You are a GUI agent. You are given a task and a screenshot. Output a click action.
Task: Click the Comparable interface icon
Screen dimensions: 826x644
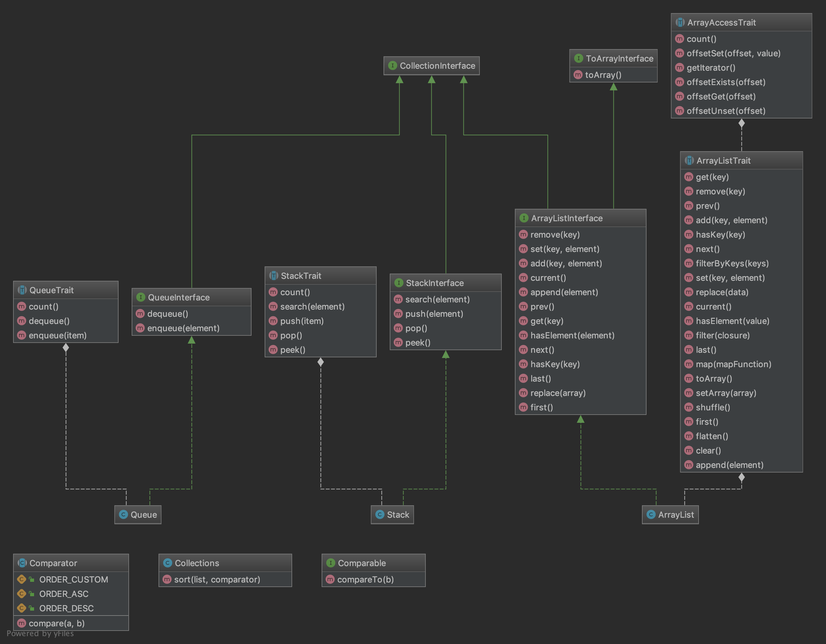point(330,563)
